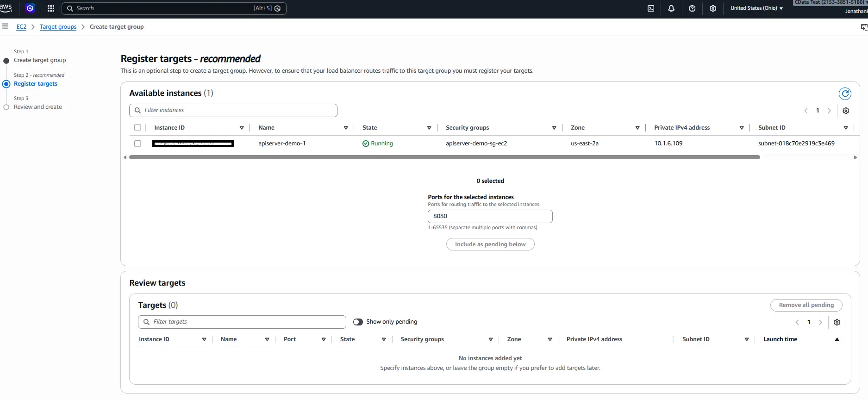Screen dimensions: 868x400
Task: Tick the select-all instances header checkbox
Action: point(137,127)
